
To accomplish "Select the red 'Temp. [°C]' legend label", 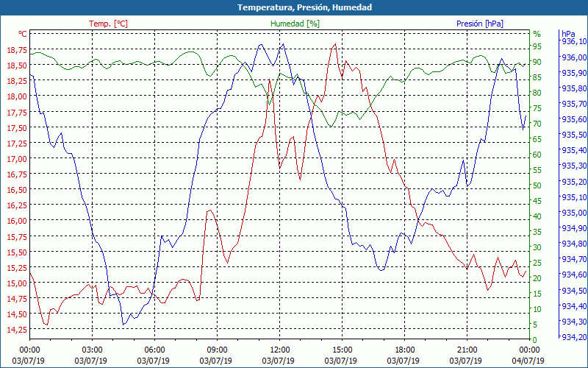I will coord(108,24).
